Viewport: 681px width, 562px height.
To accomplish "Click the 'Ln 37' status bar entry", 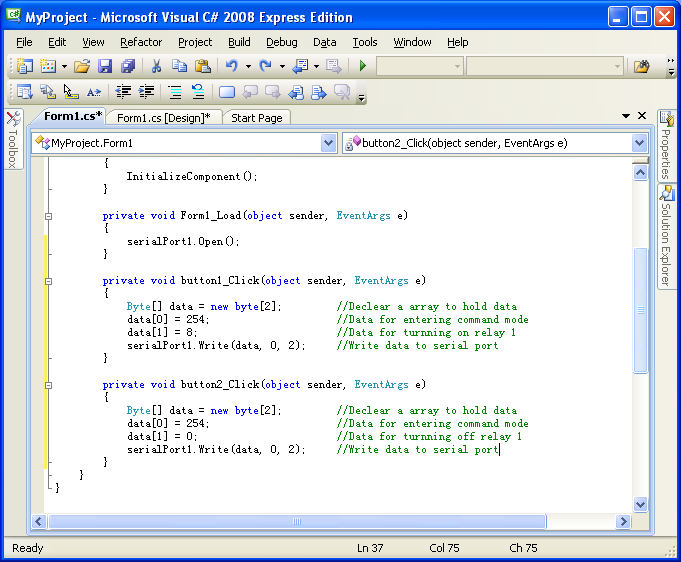I will tap(370, 548).
